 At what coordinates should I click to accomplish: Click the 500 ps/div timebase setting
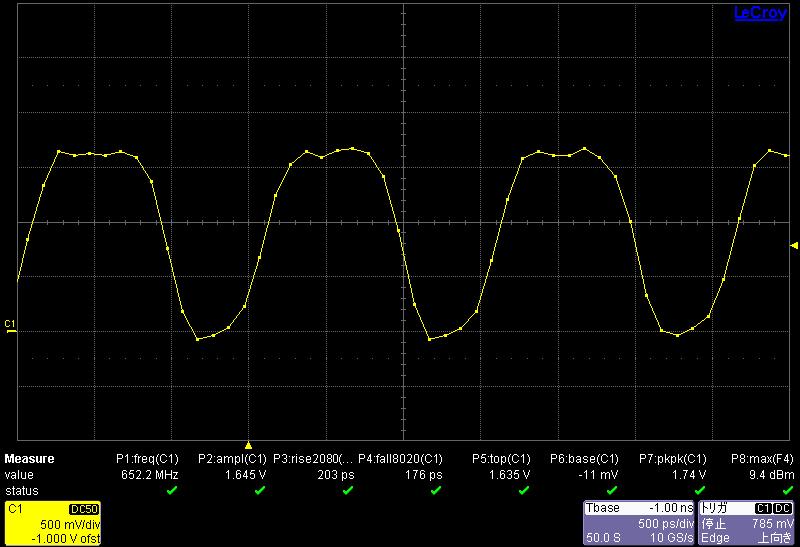coord(666,524)
